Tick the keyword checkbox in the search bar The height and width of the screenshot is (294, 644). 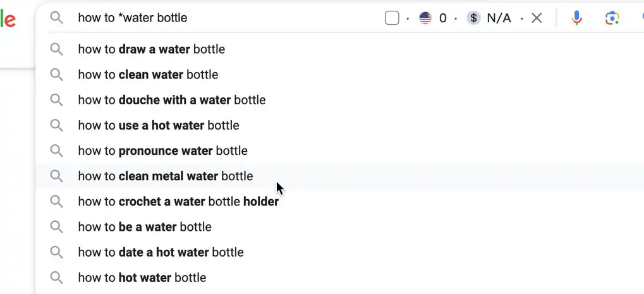pos(392,18)
